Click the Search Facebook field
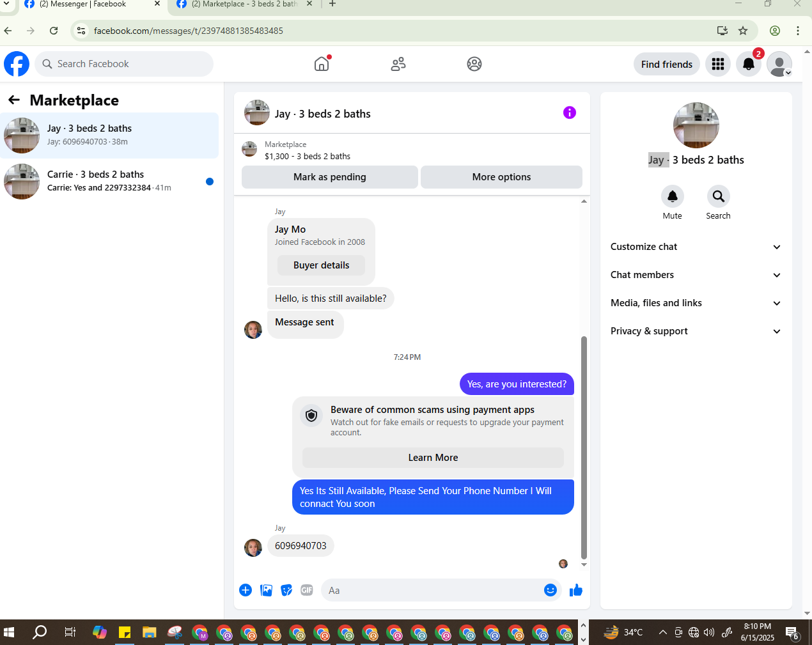The height and width of the screenshot is (645, 812). [x=124, y=64]
